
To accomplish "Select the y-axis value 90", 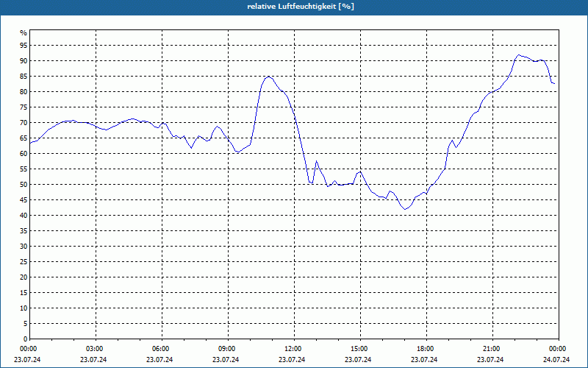I will (x=24, y=61).
